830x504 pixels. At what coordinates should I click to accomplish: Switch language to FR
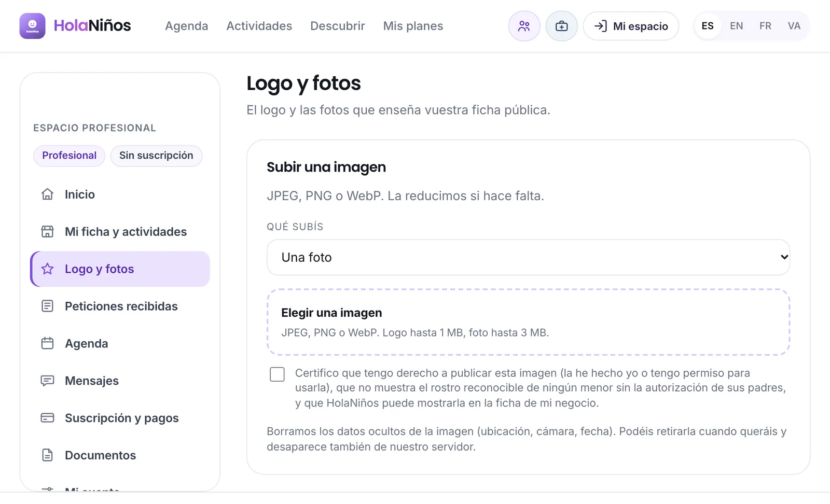pos(765,26)
